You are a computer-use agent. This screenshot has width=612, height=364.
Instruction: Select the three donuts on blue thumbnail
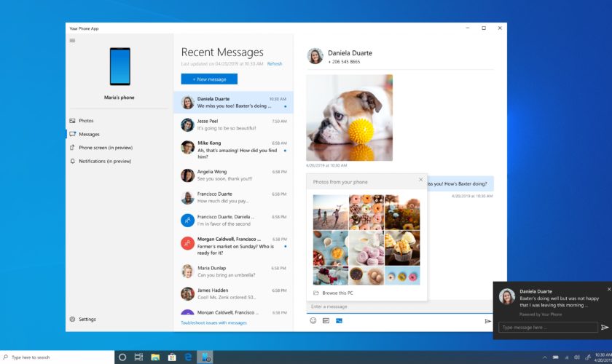[x=402, y=276]
